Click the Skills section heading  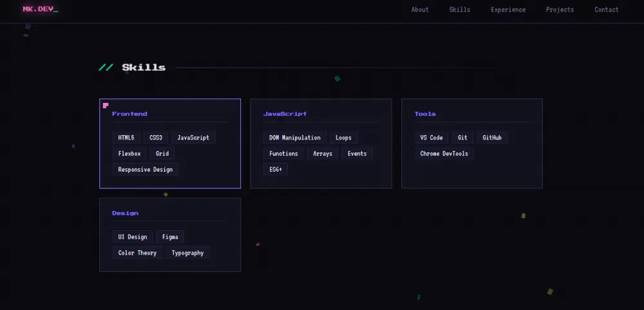click(x=144, y=68)
